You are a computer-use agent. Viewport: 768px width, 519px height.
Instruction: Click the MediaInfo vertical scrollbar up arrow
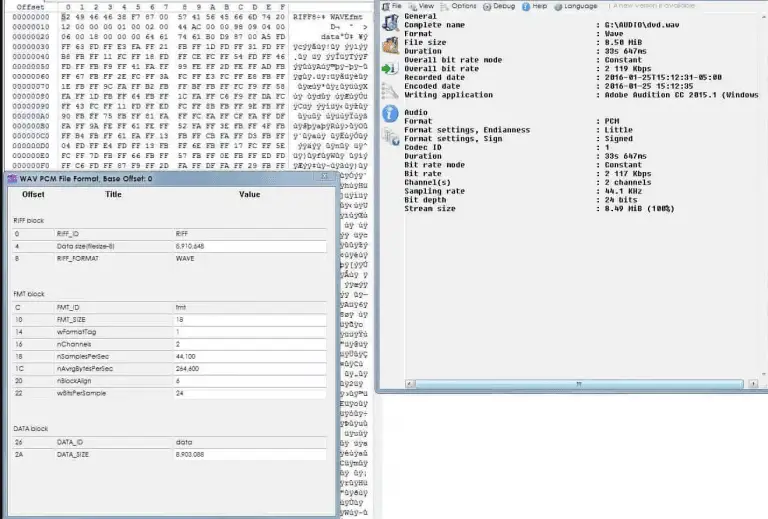(x=764, y=17)
